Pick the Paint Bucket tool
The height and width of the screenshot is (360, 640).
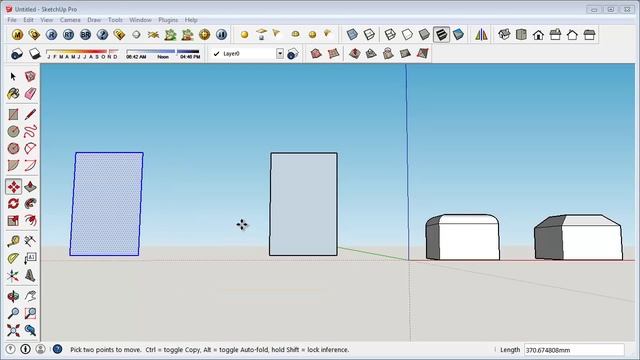tap(13, 94)
